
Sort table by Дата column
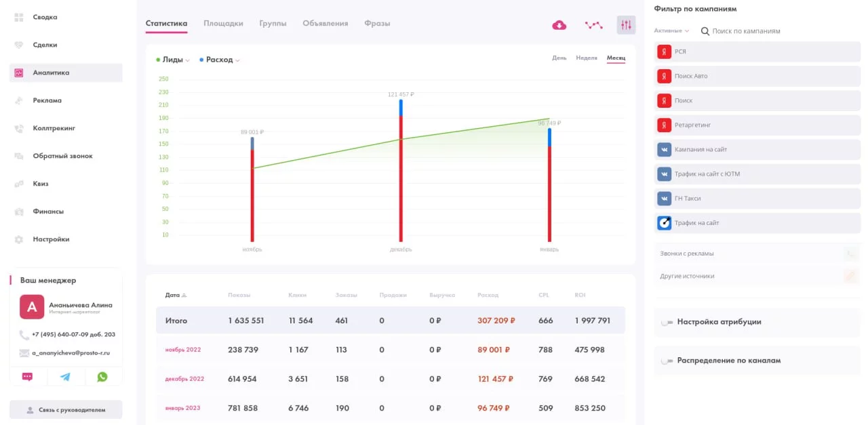pos(176,295)
